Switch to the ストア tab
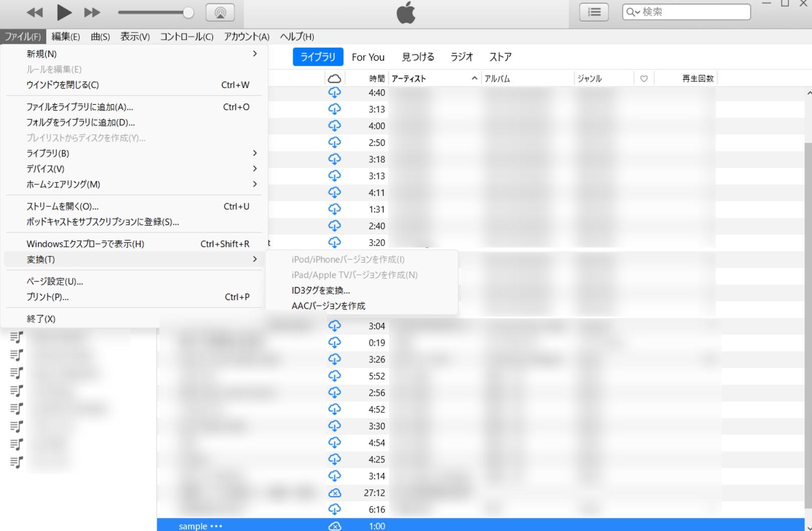The width and height of the screenshot is (812, 531). coord(500,57)
